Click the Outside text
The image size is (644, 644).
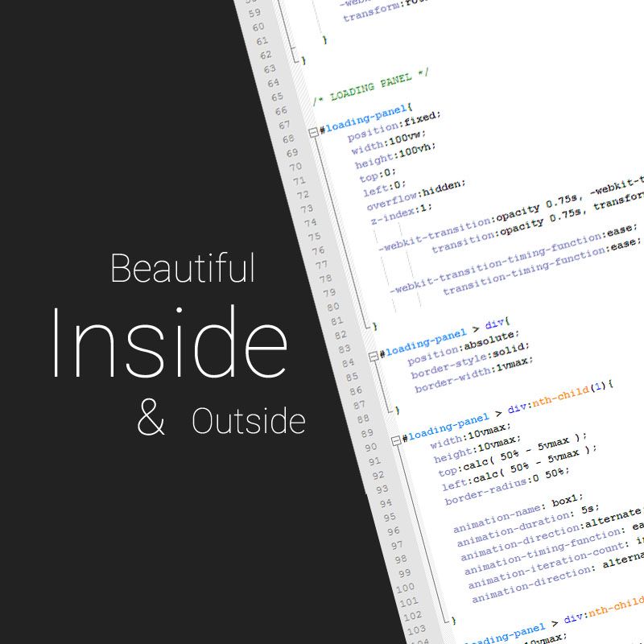249,422
